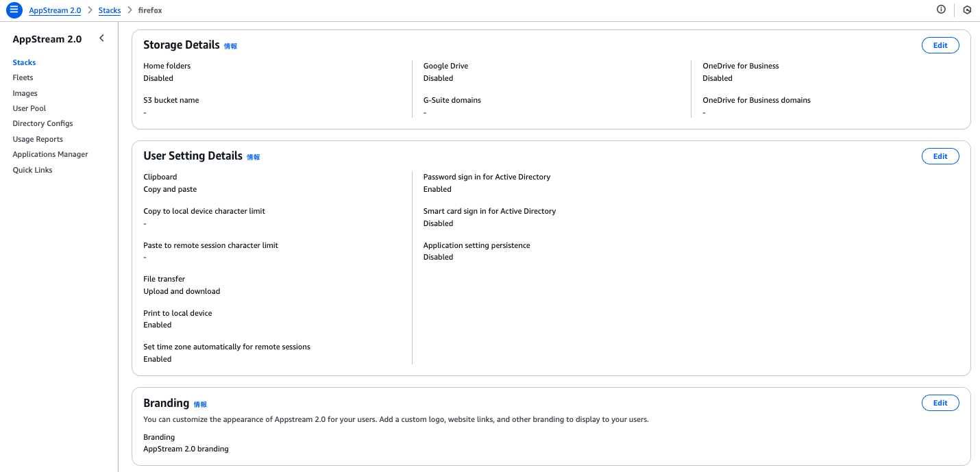Open Directory Configs in sidebar

[42, 123]
